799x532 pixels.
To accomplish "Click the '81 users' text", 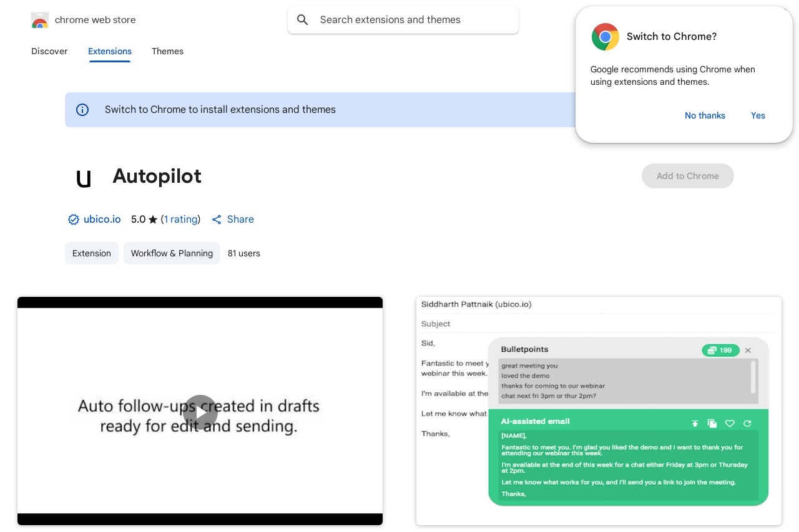I will 244,253.
